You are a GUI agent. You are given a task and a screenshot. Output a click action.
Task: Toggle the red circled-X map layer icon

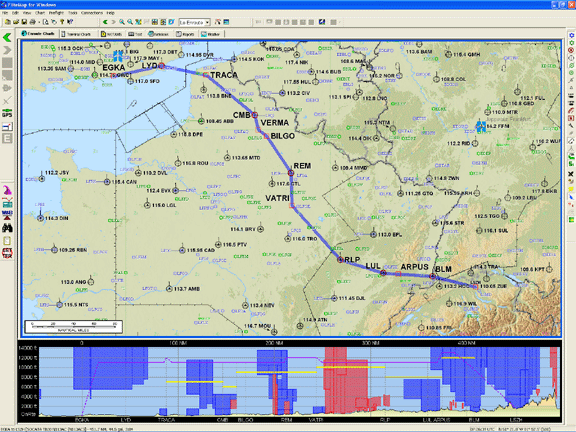point(571,50)
